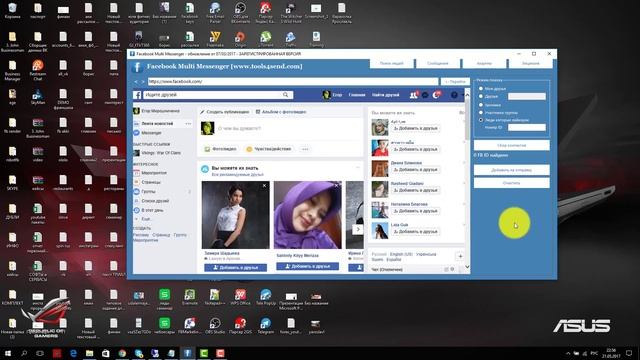Image resolution: width=640 pixels, height=360 pixels.
Task: Select the 'Мои друзья' radio button
Action: [481, 89]
